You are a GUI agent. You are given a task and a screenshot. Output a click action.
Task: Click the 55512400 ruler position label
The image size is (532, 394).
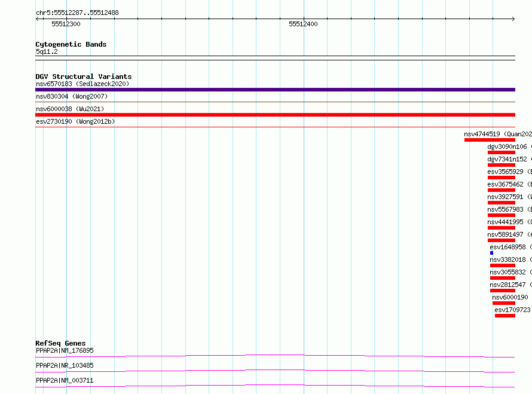303,24
